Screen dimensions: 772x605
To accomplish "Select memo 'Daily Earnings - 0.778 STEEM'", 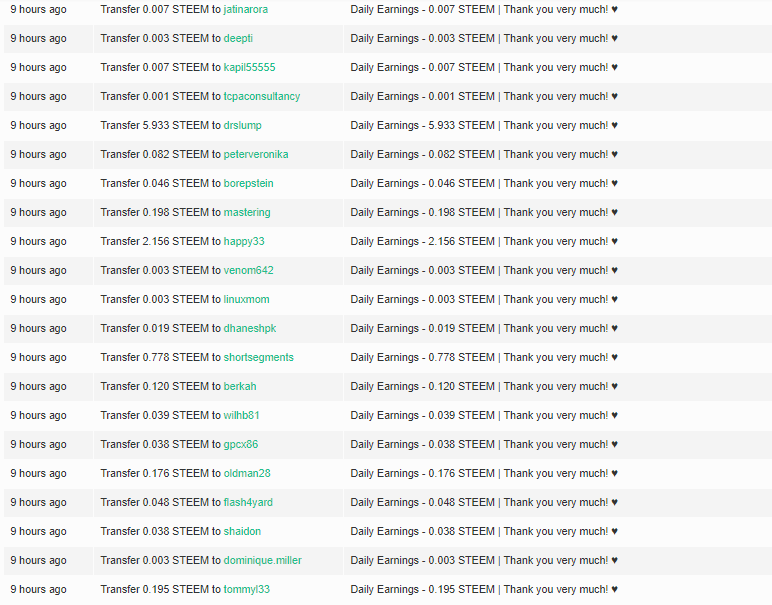I will pyautogui.click(x=422, y=358).
